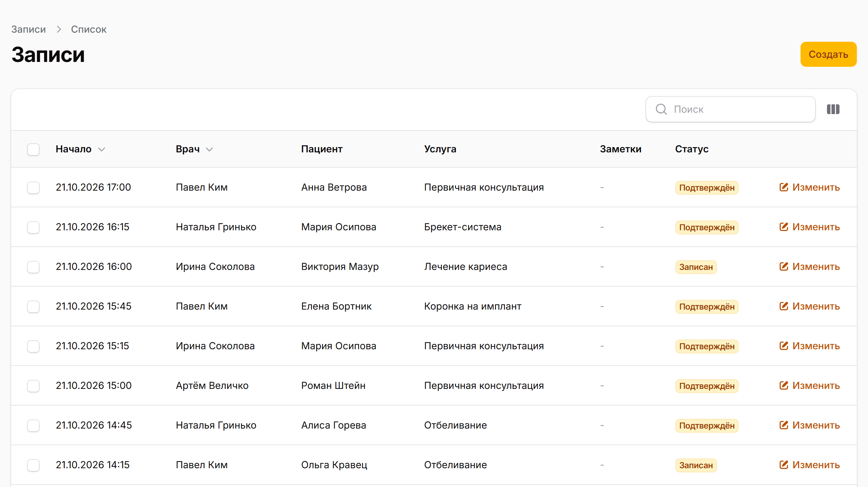868x487 pixels.
Task: Open the Записи breadcrumb link
Action: pyautogui.click(x=29, y=29)
